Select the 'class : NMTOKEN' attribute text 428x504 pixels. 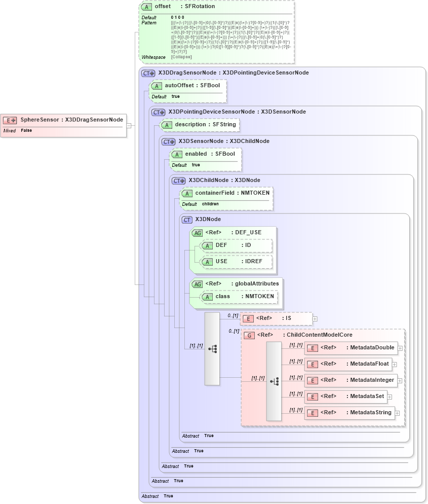(x=245, y=296)
